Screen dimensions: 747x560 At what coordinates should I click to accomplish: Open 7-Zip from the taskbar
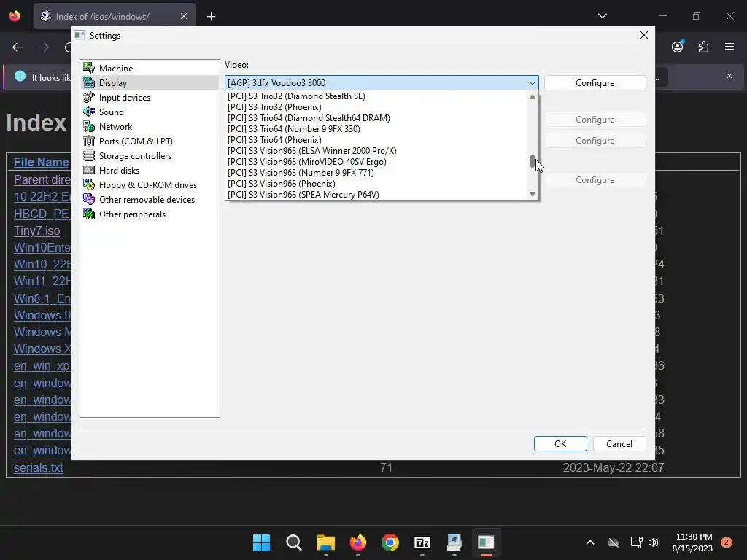pos(422,542)
